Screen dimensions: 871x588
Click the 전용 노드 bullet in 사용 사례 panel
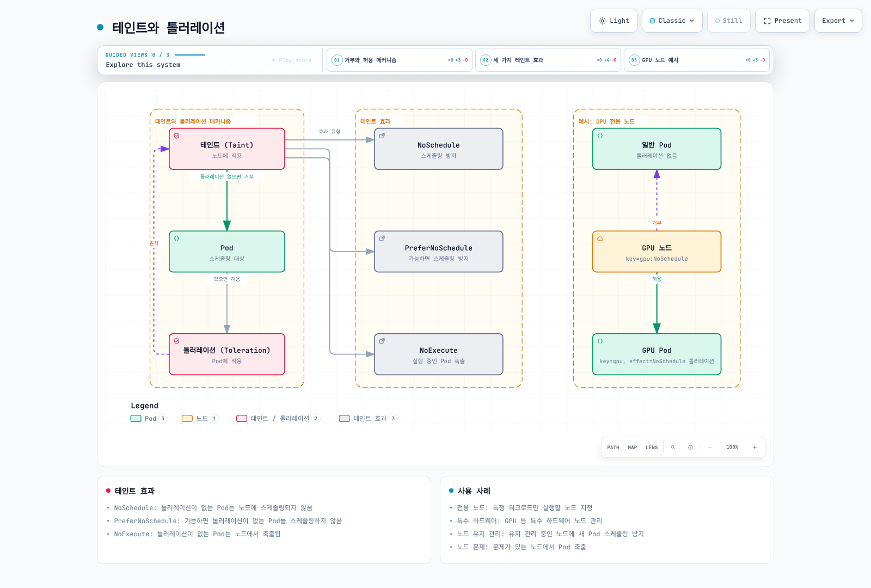525,508
